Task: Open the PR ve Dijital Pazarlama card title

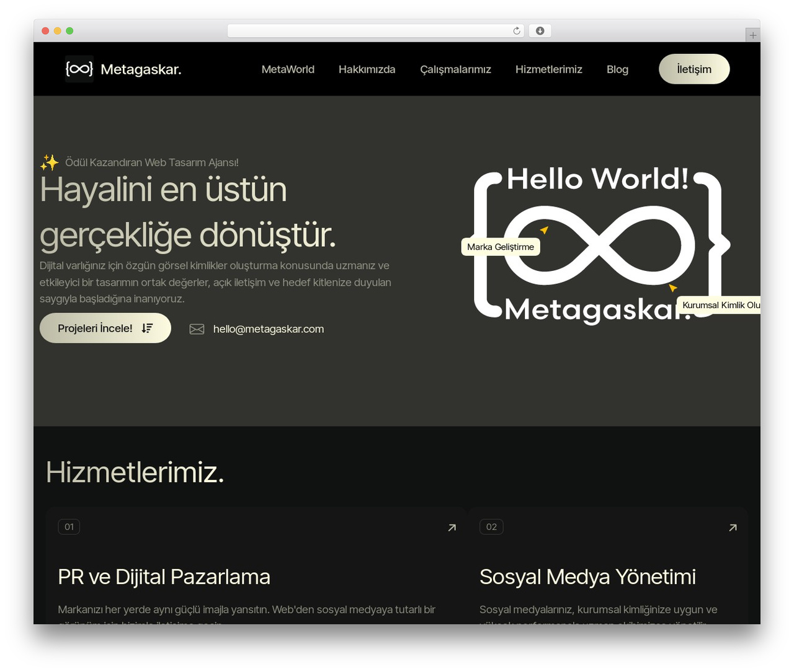Action: click(164, 577)
